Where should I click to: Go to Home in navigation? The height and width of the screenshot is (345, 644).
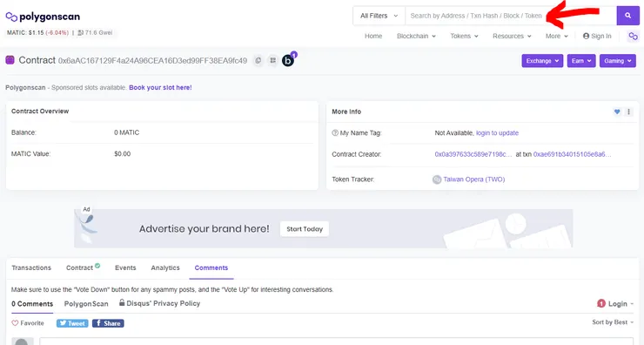[x=373, y=37]
